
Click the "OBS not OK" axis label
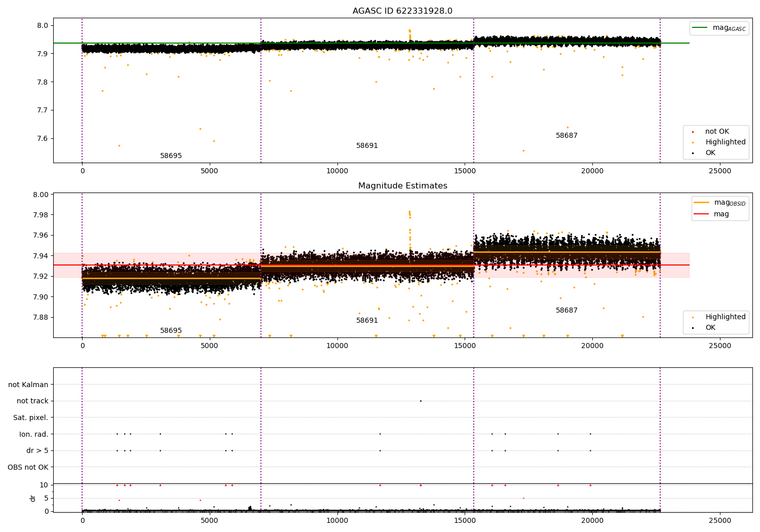(28, 467)
